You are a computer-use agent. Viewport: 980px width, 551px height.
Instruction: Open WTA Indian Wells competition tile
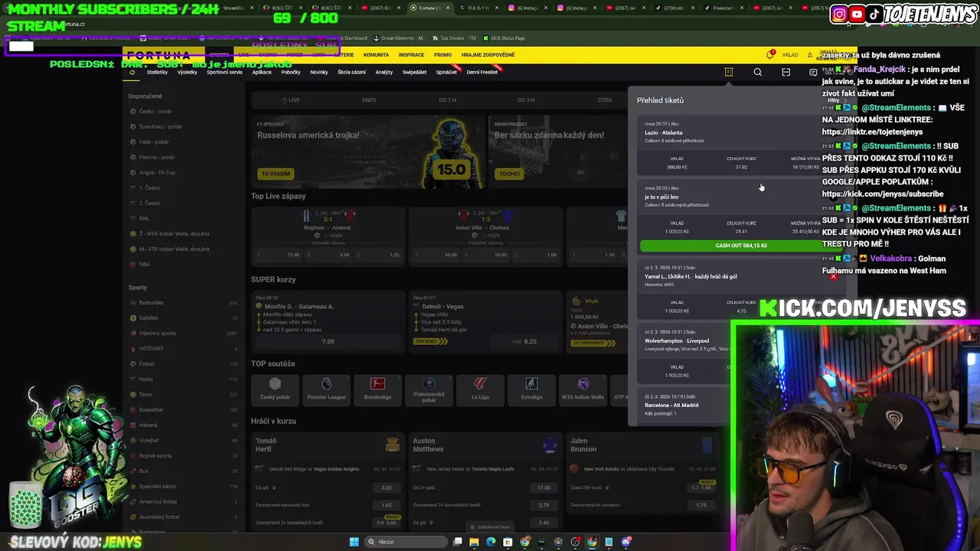click(x=583, y=390)
